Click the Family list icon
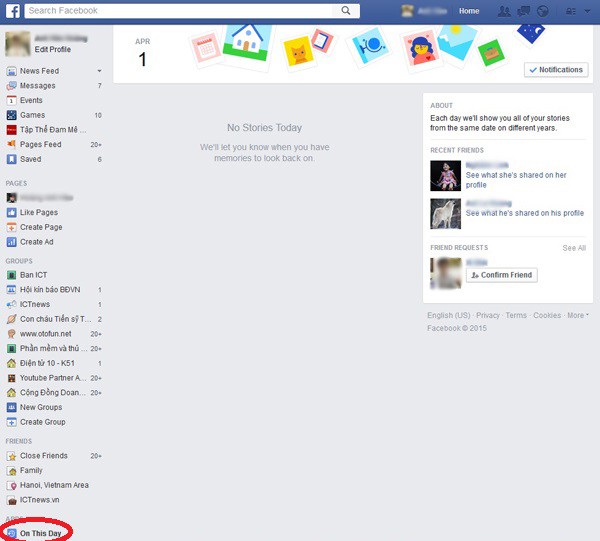The width and height of the screenshot is (600, 541). (x=11, y=470)
